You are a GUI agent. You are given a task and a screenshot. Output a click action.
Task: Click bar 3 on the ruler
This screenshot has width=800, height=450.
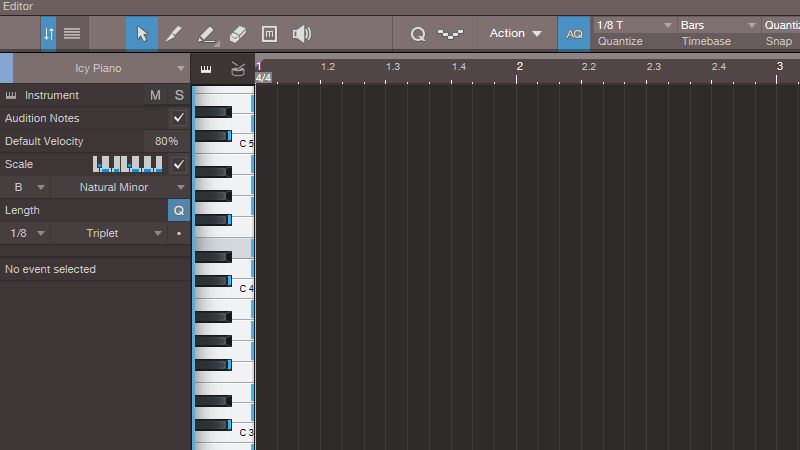[780, 66]
